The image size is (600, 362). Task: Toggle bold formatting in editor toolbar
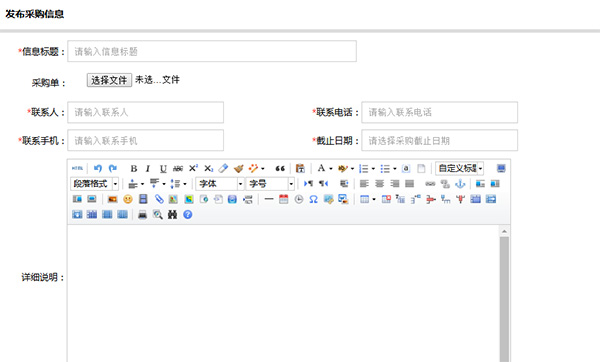134,168
